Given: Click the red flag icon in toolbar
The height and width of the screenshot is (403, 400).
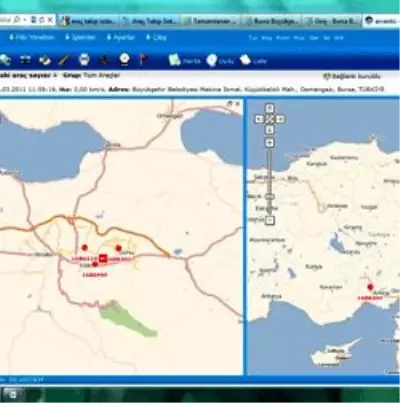Looking at the screenshot, I should (143, 60).
